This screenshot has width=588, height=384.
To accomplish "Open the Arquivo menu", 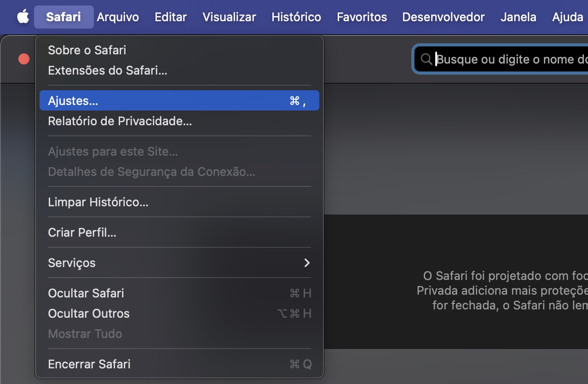I will tap(118, 17).
